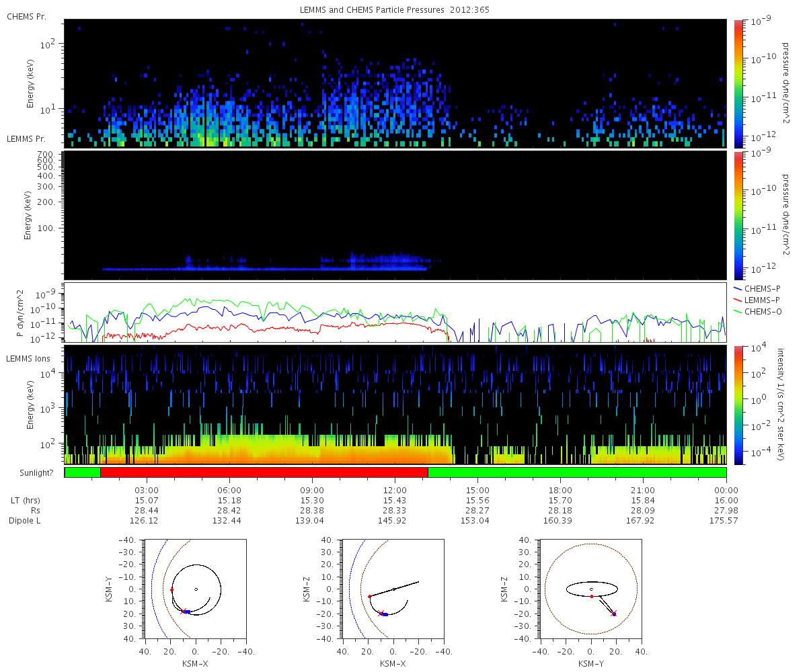Click the LEMMS Ions intensity color bar
807x672 pixels.
[738, 405]
